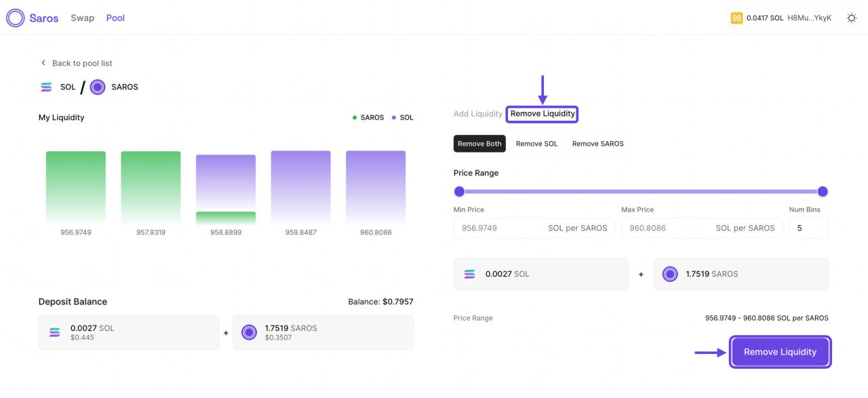Viewport: 868px width, 398px height.
Task: Click the SOL icon in Deposit Balance
Action: coord(55,332)
